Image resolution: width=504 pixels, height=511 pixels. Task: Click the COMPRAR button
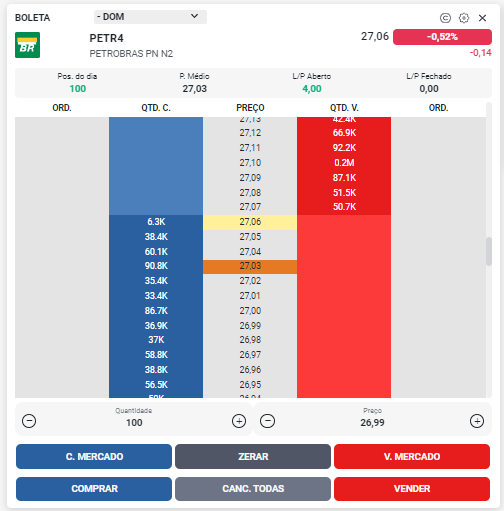[x=94, y=489]
